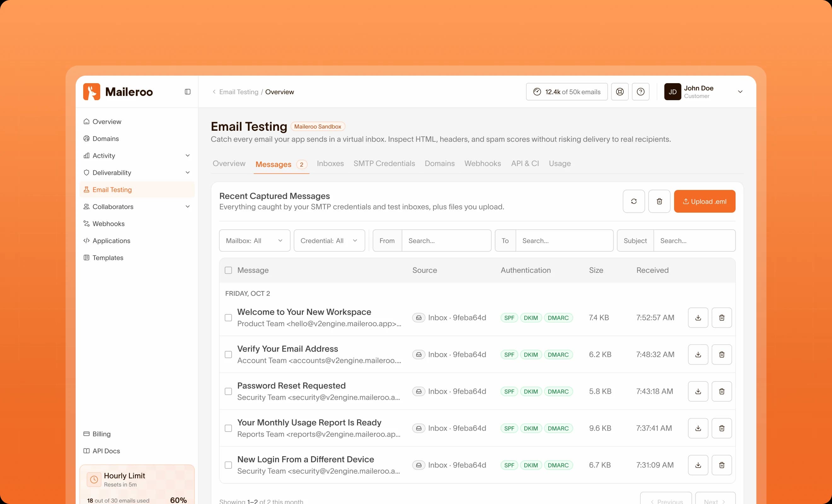The image size is (832, 504).
Task: Click the To search field
Action: [x=564, y=241]
